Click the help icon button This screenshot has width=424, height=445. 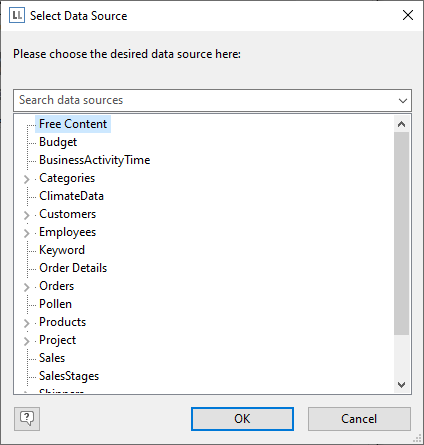[x=27, y=418]
